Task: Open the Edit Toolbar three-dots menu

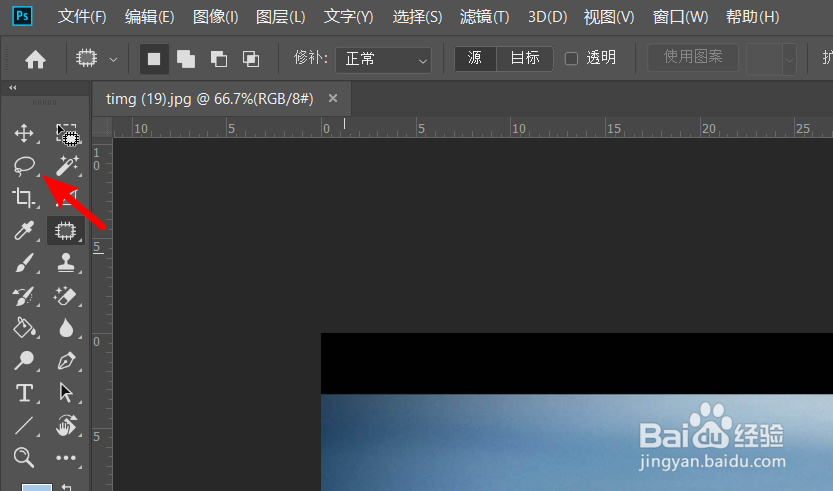Action: click(x=66, y=458)
